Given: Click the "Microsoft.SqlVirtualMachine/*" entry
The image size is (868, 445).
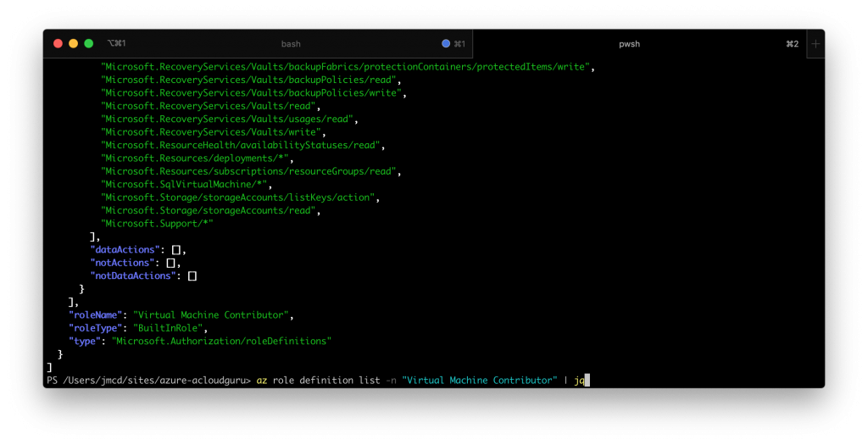Looking at the screenshot, I should click(x=185, y=184).
